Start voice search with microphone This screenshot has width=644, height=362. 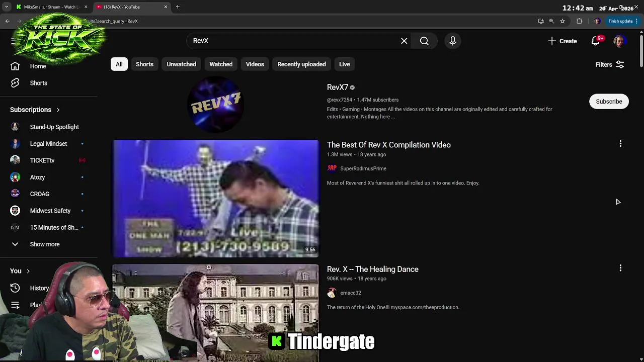tap(453, 41)
